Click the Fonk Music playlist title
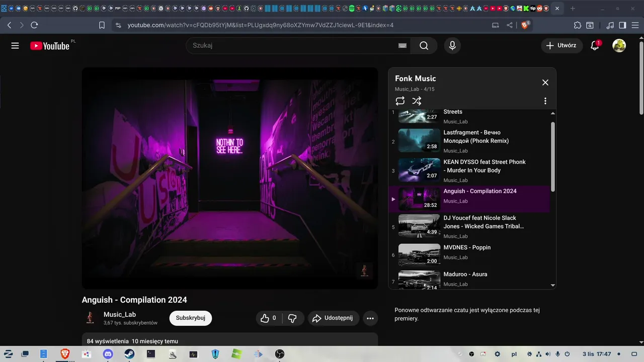The image size is (644, 362). [416, 78]
